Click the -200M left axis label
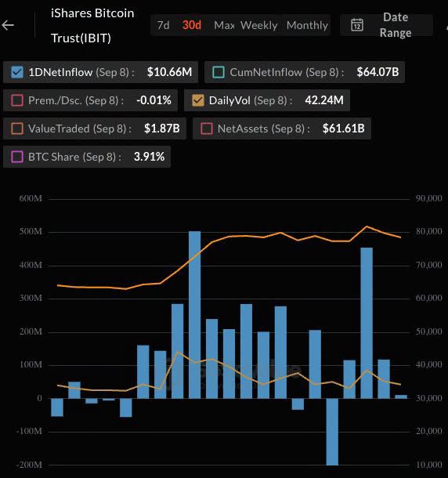The width and height of the screenshot is (448, 478). [x=29, y=465]
